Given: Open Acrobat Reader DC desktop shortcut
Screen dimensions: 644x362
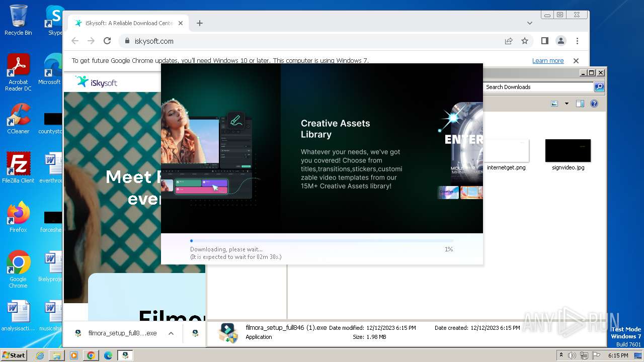Looking at the screenshot, I should point(18,72).
